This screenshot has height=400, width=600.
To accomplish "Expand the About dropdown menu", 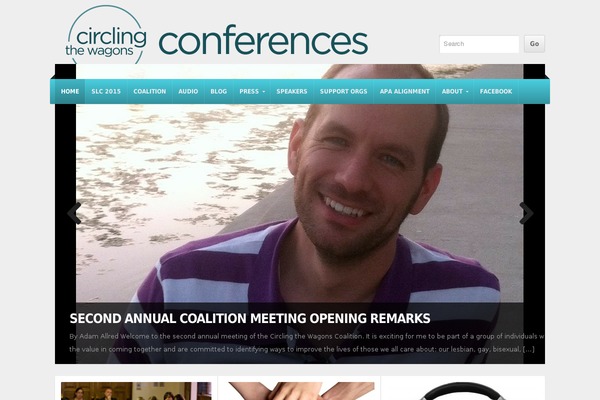I will tap(455, 91).
